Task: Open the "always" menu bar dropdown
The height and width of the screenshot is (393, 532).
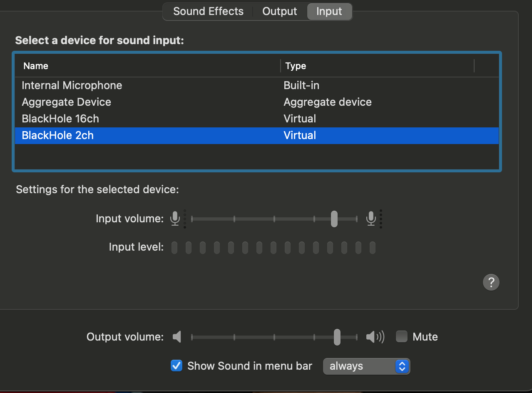Action: pyautogui.click(x=366, y=366)
